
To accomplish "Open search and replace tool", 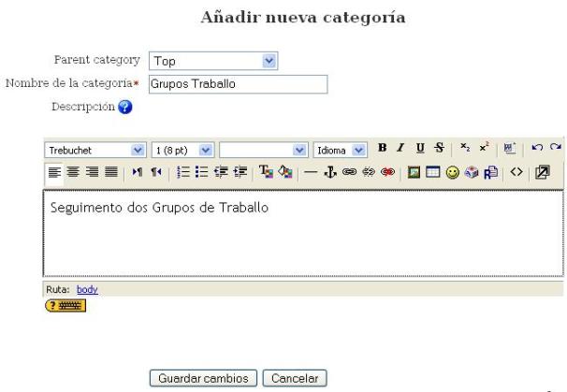I will click(490, 172).
